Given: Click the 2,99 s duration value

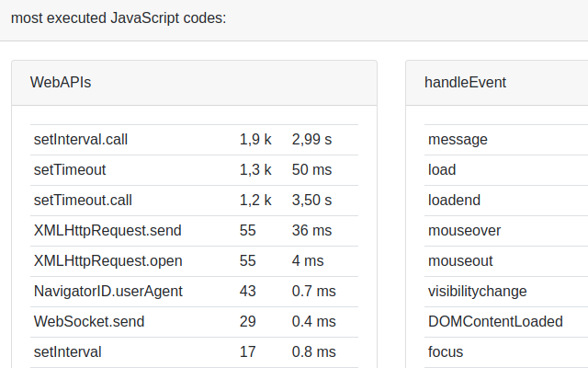Looking at the screenshot, I should (311, 140).
